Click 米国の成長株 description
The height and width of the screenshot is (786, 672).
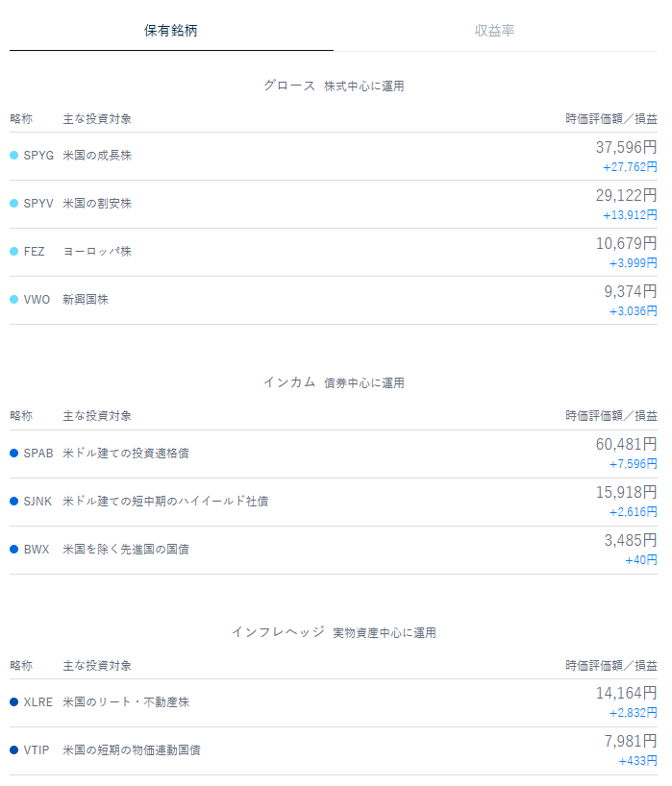(97, 156)
